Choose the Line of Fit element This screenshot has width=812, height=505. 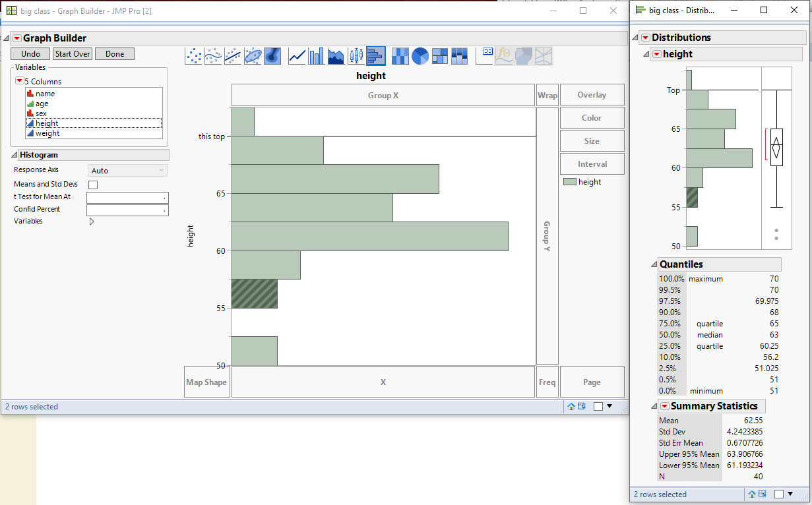[x=233, y=56]
